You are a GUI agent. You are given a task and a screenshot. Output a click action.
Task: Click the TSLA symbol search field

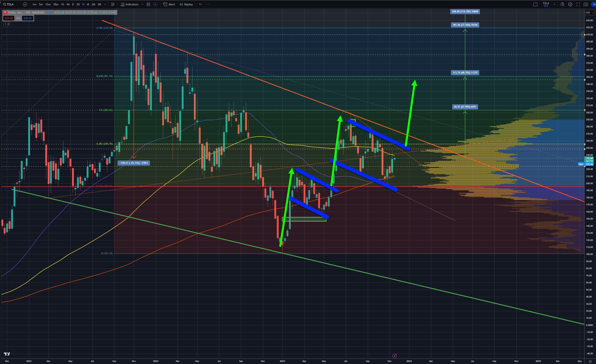(x=10, y=4)
